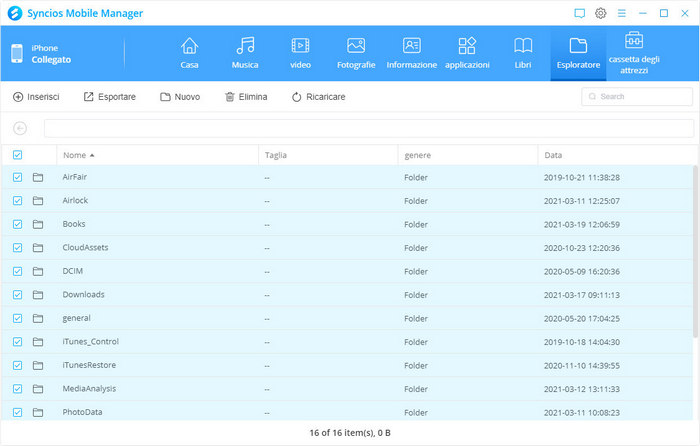Uncheck the MediaAnalysis checkbox
The height and width of the screenshot is (446, 700).
(17, 389)
